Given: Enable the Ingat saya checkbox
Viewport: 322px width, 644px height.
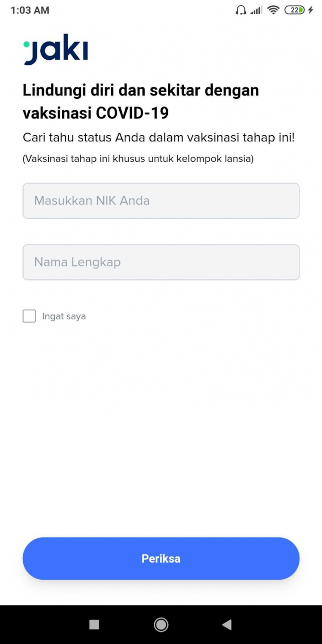Looking at the screenshot, I should (x=29, y=316).
